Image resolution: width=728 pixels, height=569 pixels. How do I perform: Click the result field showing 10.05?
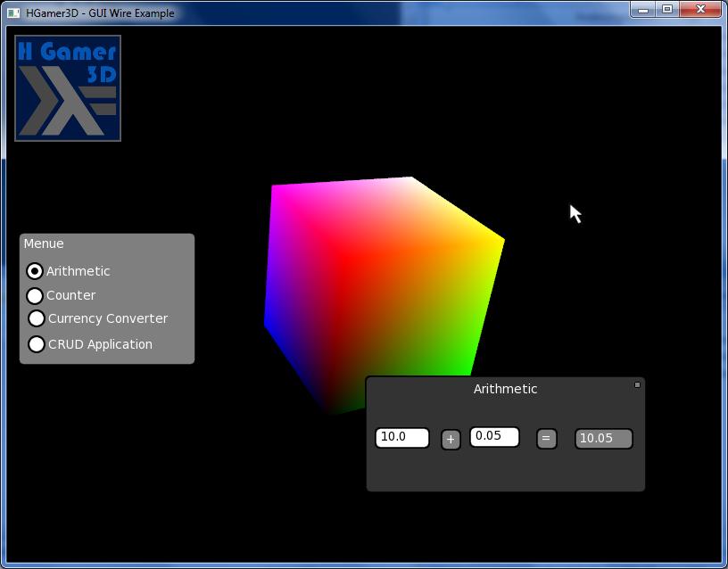pyautogui.click(x=604, y=439)
